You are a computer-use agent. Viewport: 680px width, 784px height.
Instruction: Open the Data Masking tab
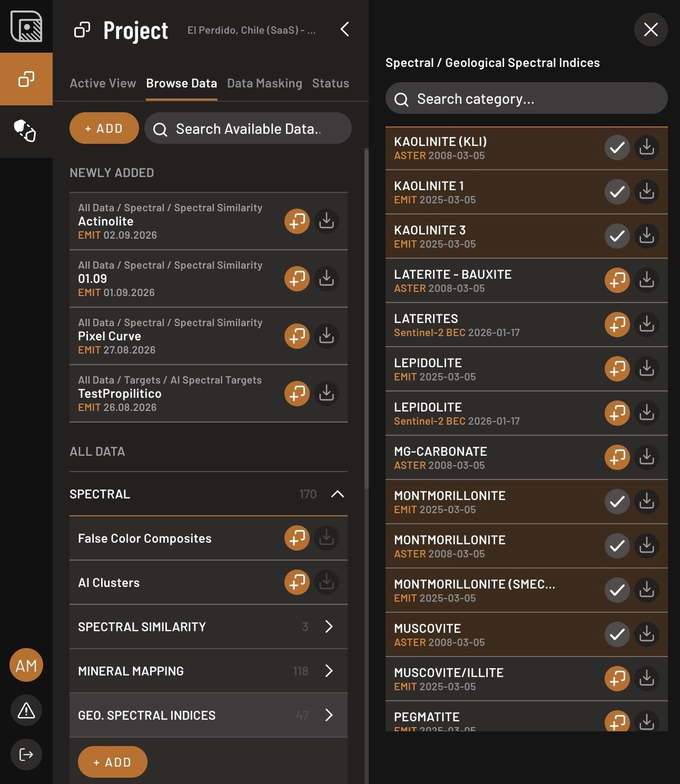(264, 83)
